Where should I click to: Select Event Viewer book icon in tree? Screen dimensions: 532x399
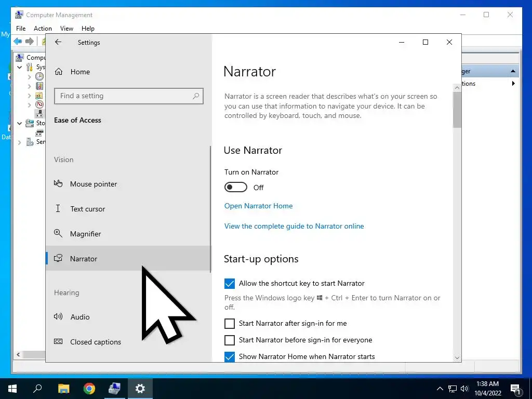coord(39,86)
